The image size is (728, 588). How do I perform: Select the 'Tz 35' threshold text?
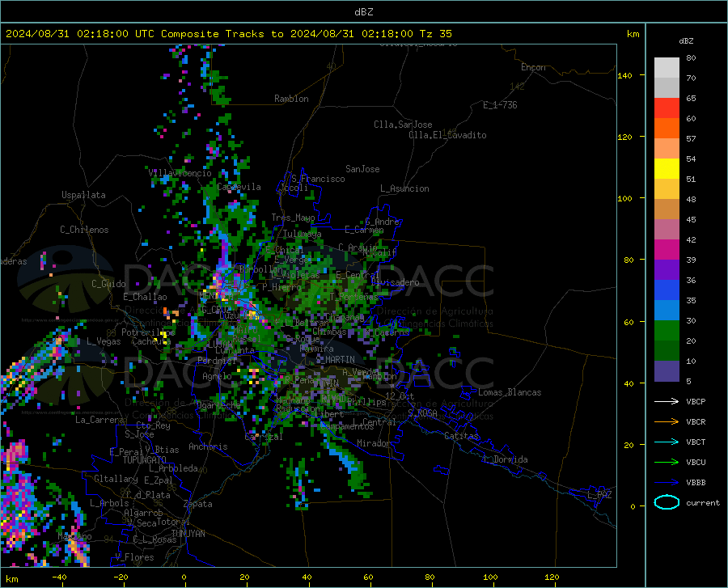(435, 34)
